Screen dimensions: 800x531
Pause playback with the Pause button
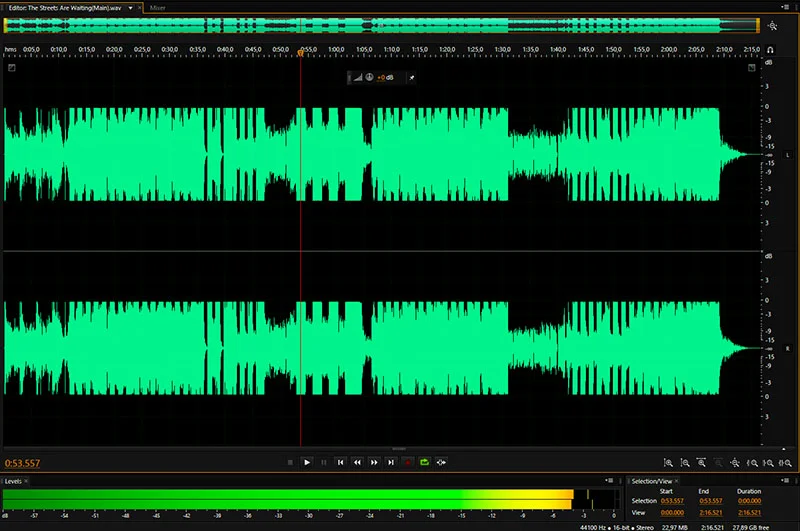click(x=323, y=462)
